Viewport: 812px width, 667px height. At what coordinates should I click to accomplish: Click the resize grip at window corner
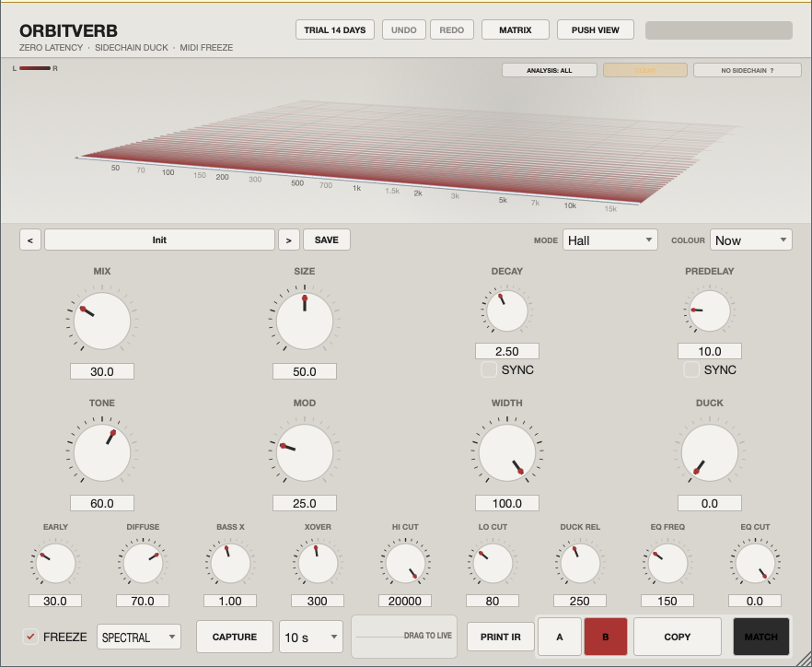pos(803,658)
